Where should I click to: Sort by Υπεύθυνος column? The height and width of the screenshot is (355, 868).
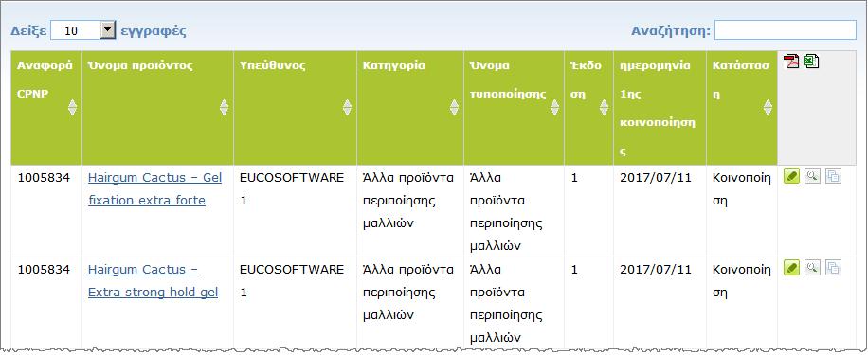coord(347,107)
